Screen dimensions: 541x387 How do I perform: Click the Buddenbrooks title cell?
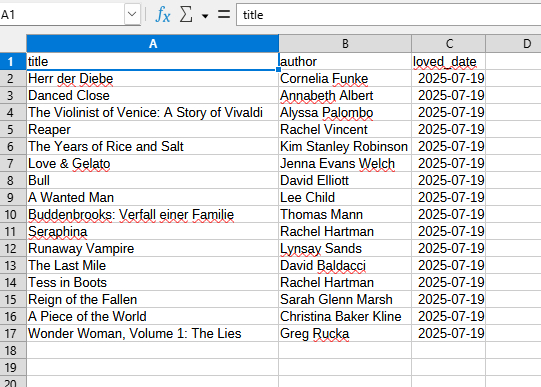153,214
